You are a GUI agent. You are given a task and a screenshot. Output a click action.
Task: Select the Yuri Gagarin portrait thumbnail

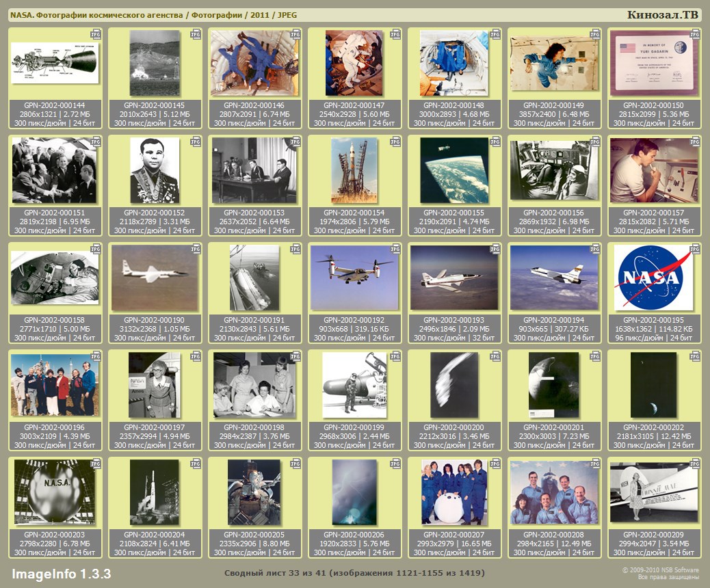(x=154, y=170)
